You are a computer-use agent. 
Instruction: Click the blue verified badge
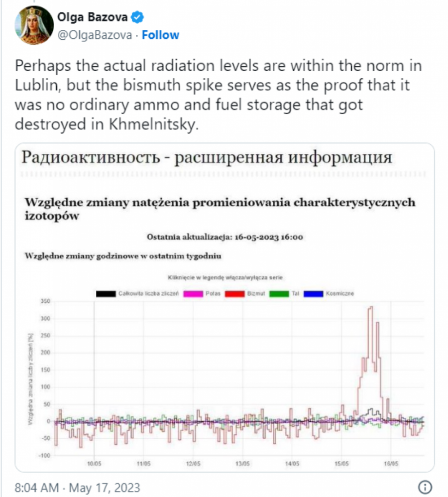pos(137,18)
